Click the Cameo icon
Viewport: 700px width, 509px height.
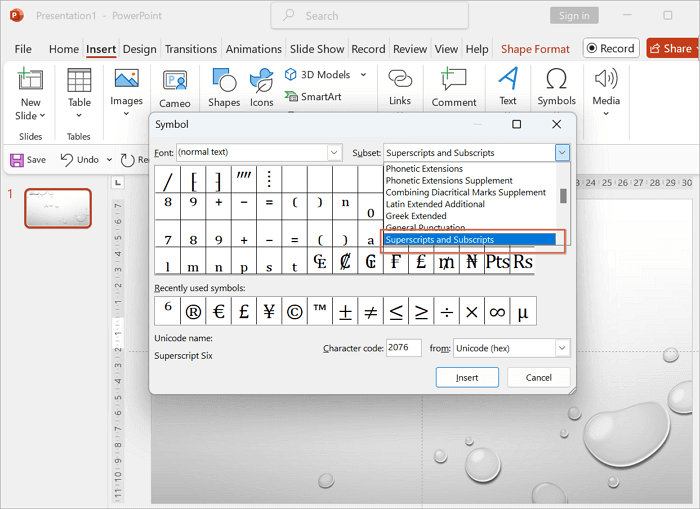pyautogui.click(x=175, y=82)
